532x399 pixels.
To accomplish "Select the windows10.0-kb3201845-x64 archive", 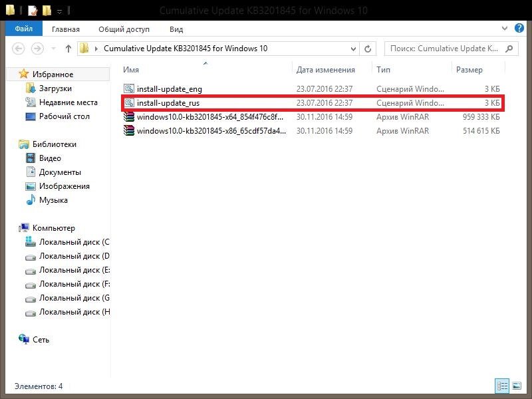I will pyautogui.click(x=312, y=117).
